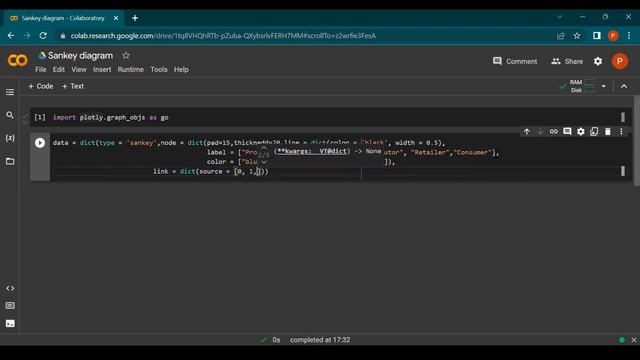Delete the cell with trash icon
This screenshot has height=360, width=640.
[608, 131]
